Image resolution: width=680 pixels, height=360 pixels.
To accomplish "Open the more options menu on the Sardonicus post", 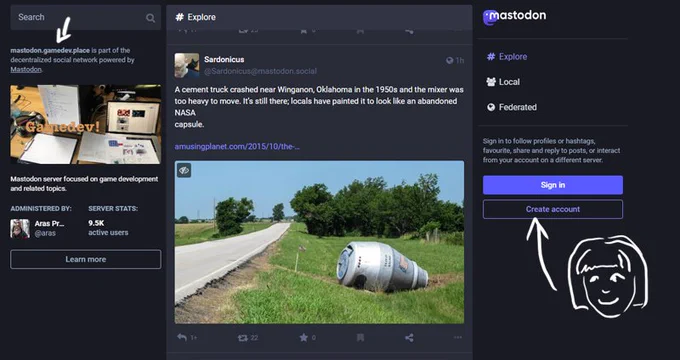I will [x=458, y=337].
